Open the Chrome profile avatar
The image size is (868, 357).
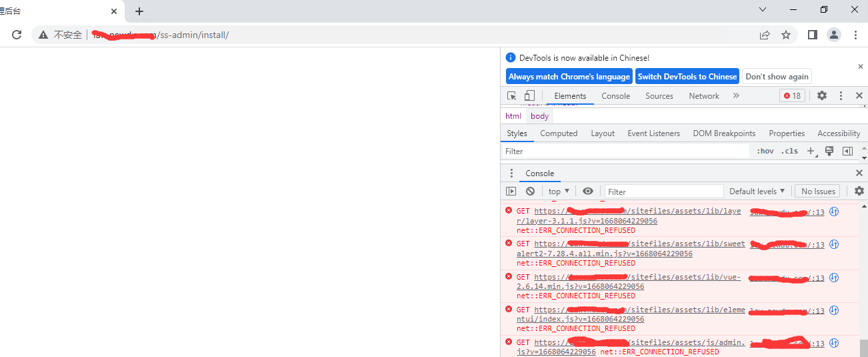coord(834,35)
